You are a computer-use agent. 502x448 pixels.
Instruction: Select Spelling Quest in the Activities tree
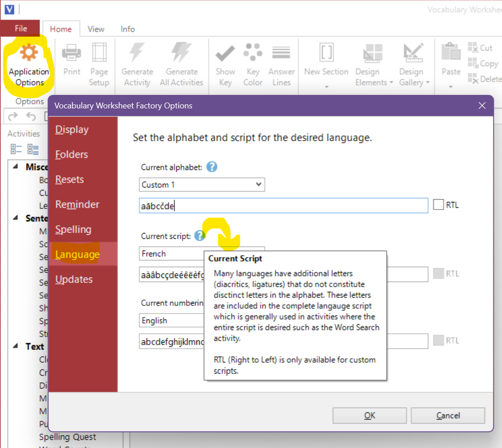[x=67, y=437]
